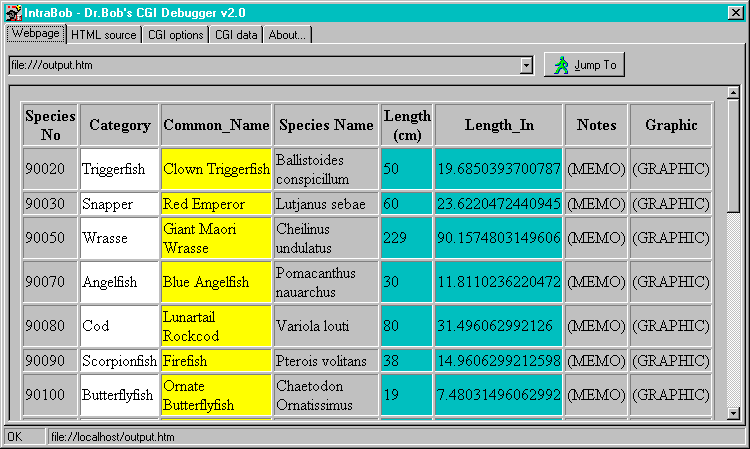Screen dimensions: 750x449
Task: Click the Clown Triggerfish yellow cell
Action: (216, 170)
